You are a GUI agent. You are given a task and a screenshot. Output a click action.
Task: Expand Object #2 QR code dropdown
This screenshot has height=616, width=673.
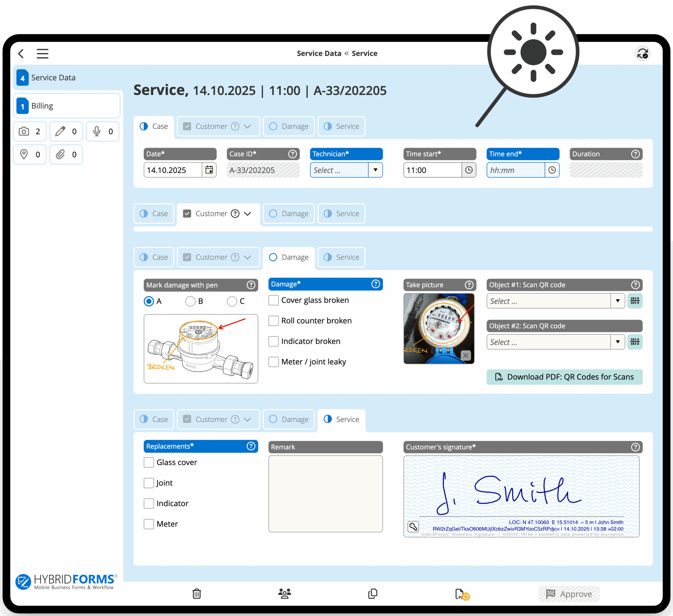617,342
